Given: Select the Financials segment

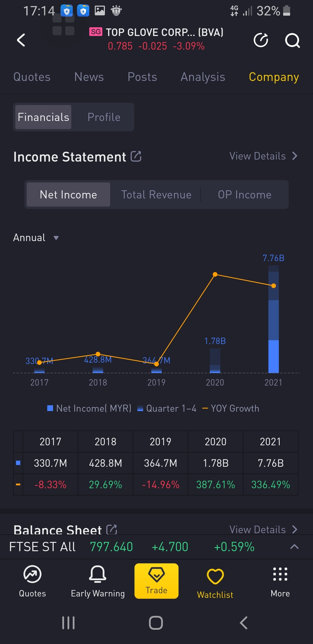Looking at the screenshot, I should click(43, 117).
